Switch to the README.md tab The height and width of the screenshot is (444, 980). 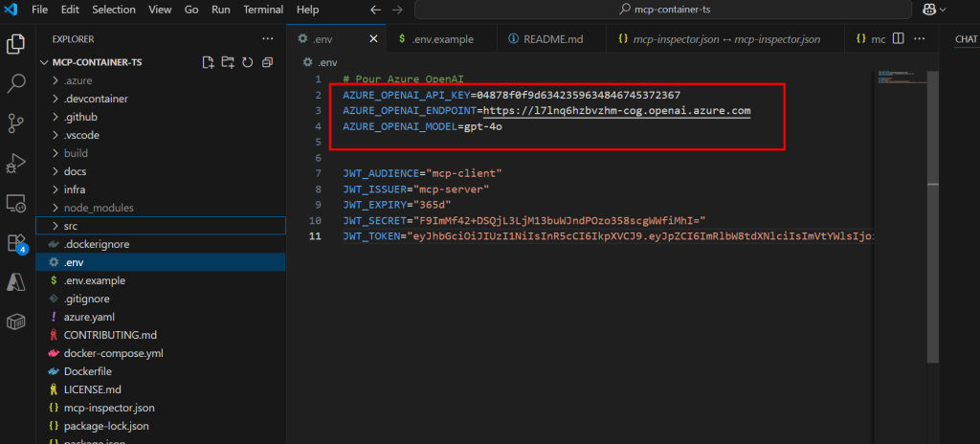coord(551,39)
